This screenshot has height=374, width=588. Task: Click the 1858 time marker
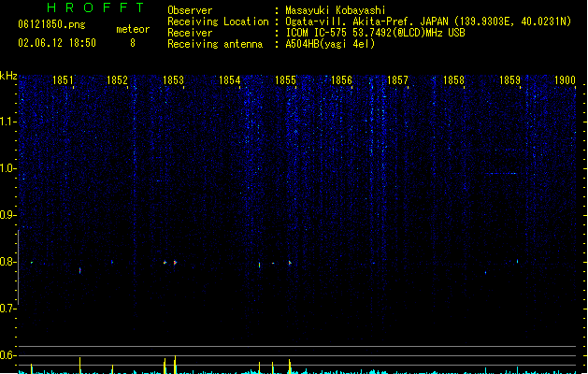(453, 80)
